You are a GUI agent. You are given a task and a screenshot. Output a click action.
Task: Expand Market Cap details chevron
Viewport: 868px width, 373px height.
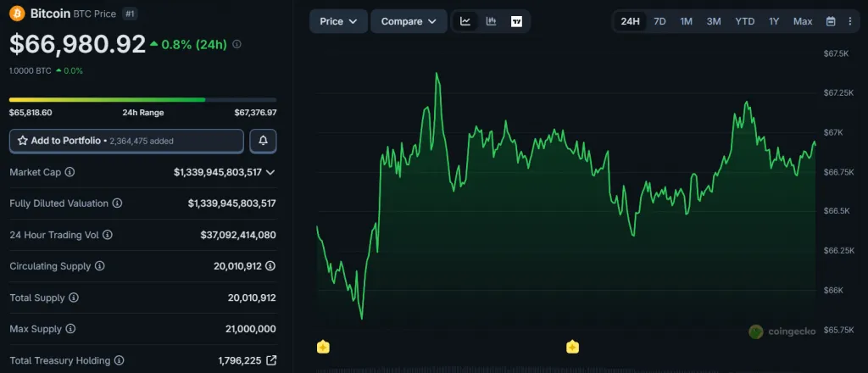[x=270, y=172]
